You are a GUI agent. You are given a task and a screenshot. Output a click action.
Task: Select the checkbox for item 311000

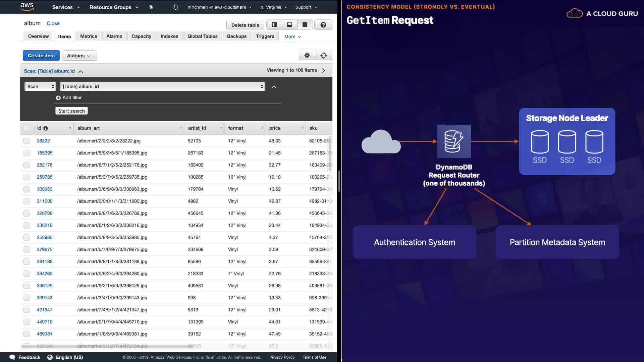point(27,201)
